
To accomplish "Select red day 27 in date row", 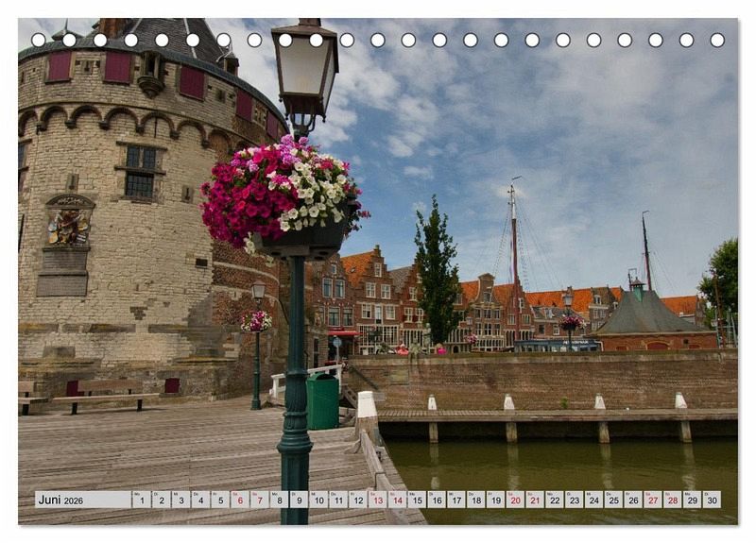I will tap(653, 500).
